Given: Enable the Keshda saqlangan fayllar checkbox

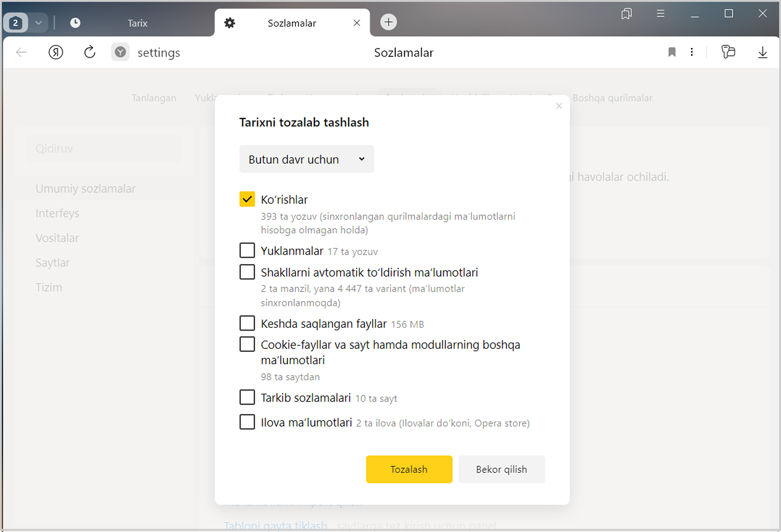Looking at the screenshot, I should pyautogui.click(x=247, y=323).
